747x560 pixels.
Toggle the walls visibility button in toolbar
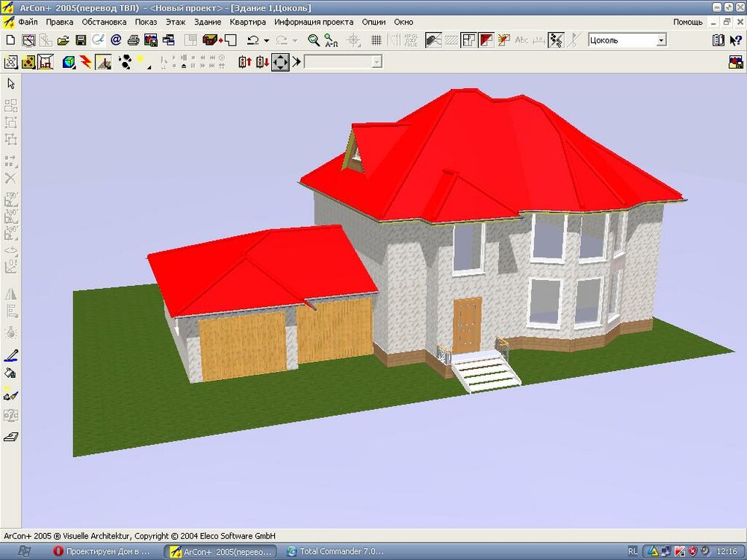pos(468,40)
